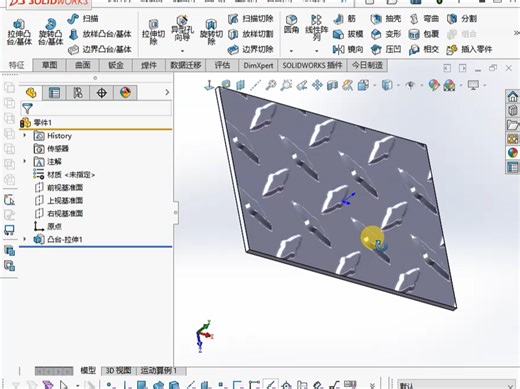Click the 相交 intersect tool

[x=424, y=50]
